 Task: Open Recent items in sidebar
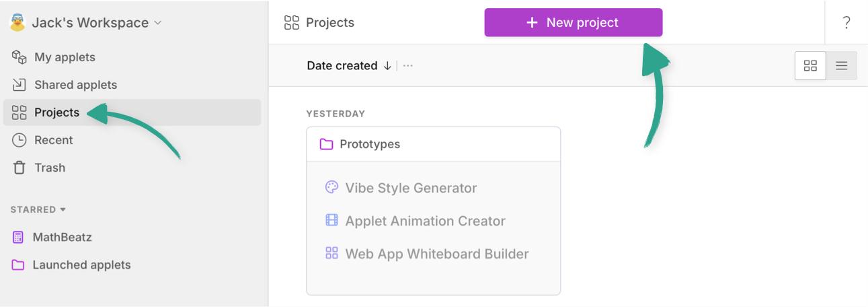(53, 140)
